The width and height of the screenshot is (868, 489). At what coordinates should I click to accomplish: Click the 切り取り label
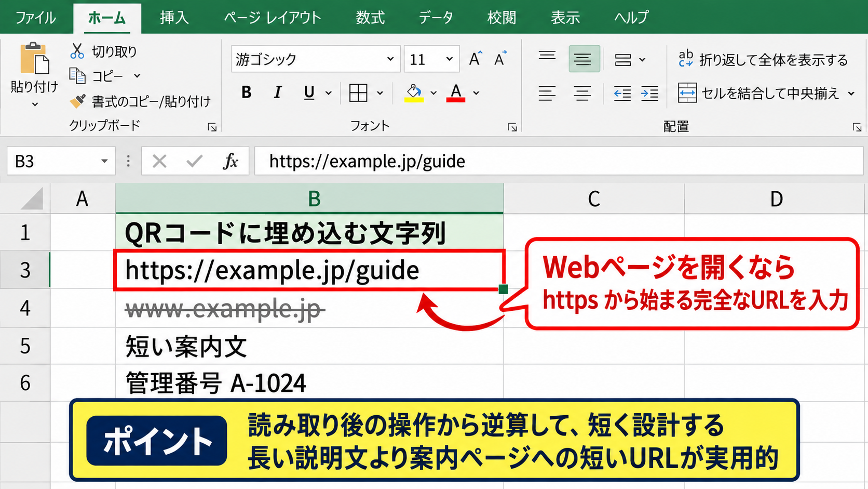tap(114, 51)
